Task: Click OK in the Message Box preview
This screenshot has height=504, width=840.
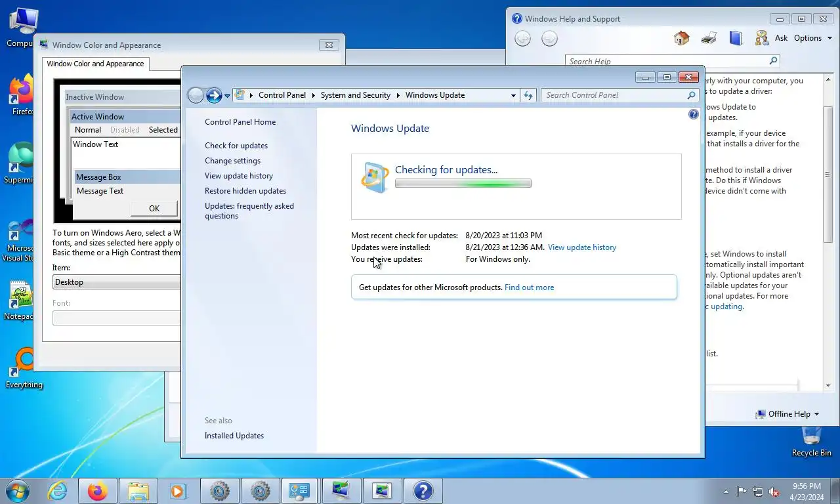Action: point(154,208)
